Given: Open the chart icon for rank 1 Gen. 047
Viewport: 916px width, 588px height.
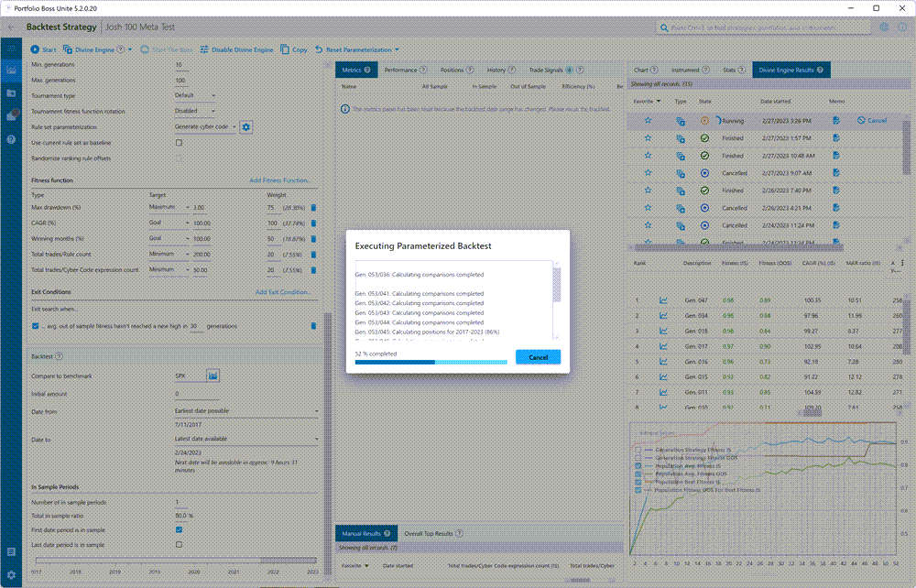Looking at the screenshot, I should [x=663, y=300].
